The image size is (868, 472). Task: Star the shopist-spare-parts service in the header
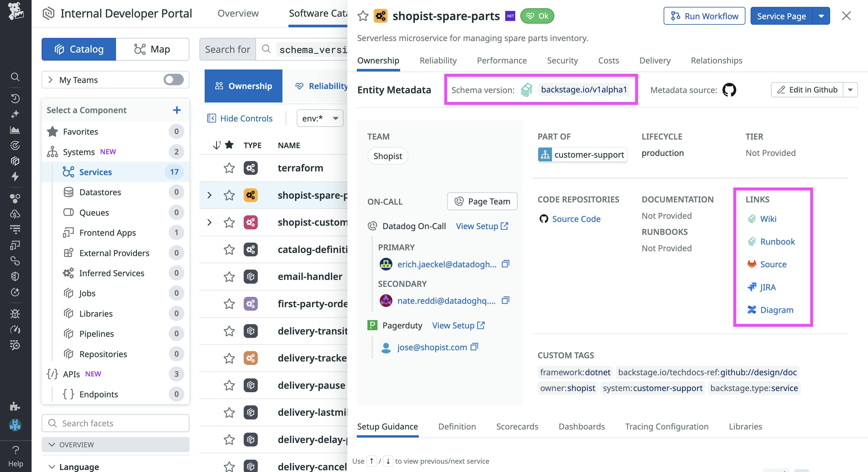pos(363,16)
